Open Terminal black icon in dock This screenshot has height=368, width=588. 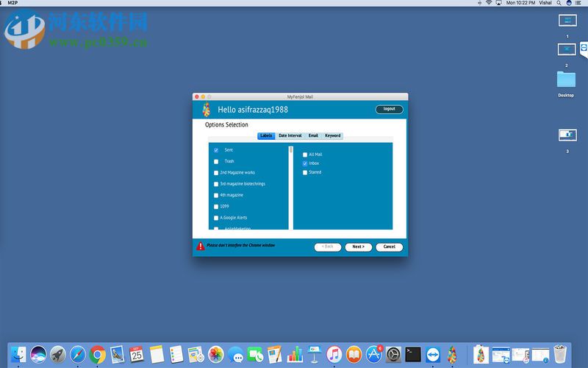point(413,355)
